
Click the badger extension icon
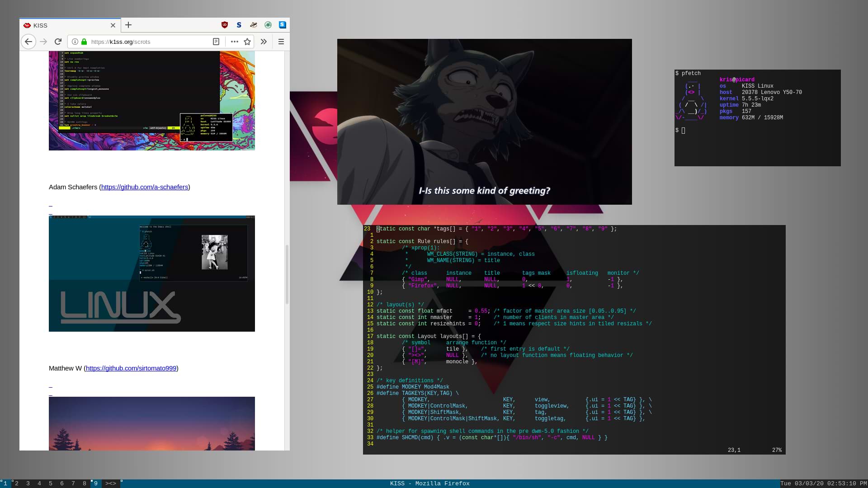[254, 25]
